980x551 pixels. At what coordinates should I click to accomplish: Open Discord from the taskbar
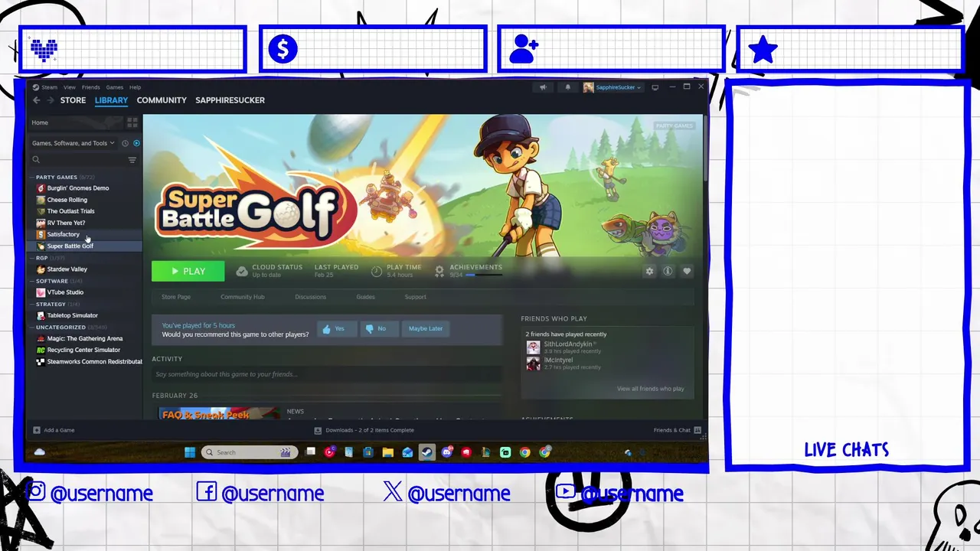click(447, 452)
